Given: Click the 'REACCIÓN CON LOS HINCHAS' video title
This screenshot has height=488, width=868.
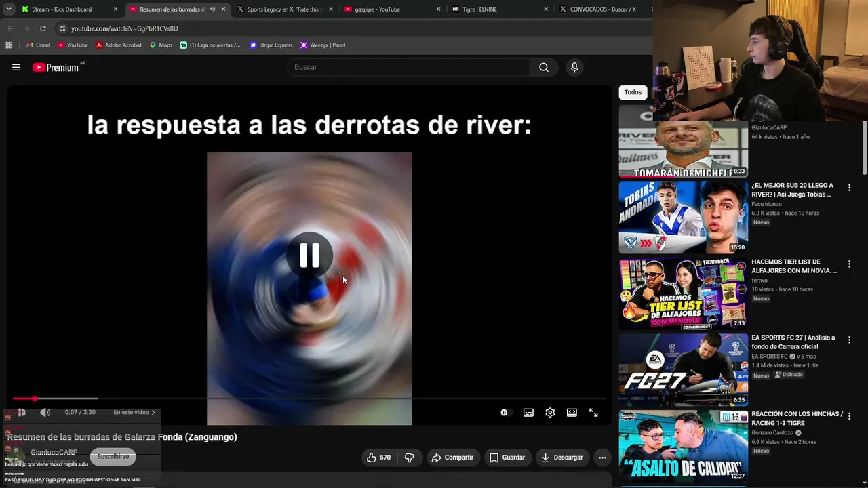Looking at the screenshot, I should (x=797, y=418).
